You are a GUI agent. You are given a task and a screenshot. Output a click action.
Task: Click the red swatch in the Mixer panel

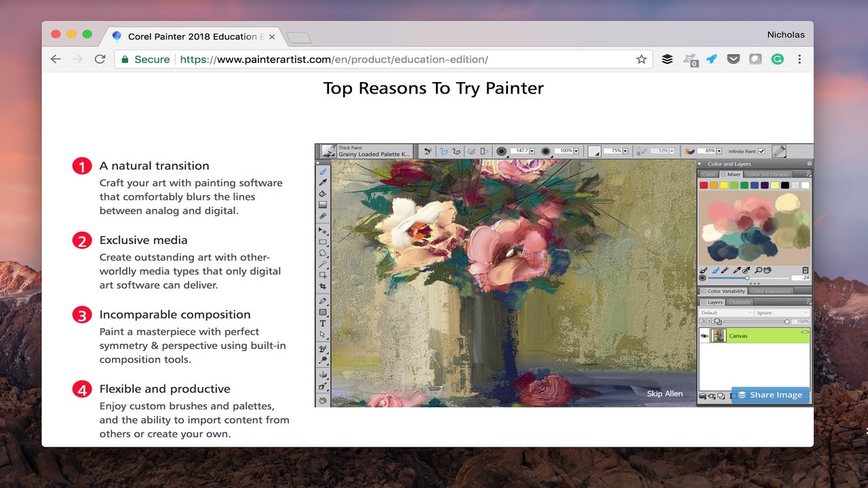703,185
